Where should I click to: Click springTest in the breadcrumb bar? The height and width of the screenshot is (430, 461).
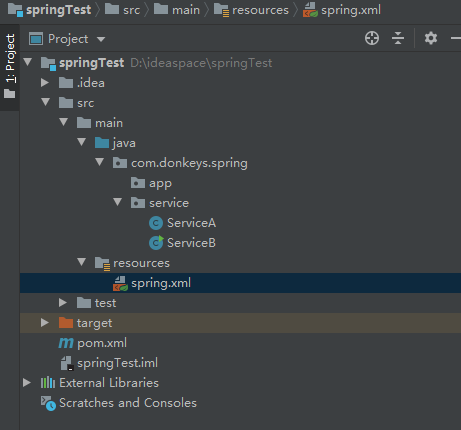58,10
